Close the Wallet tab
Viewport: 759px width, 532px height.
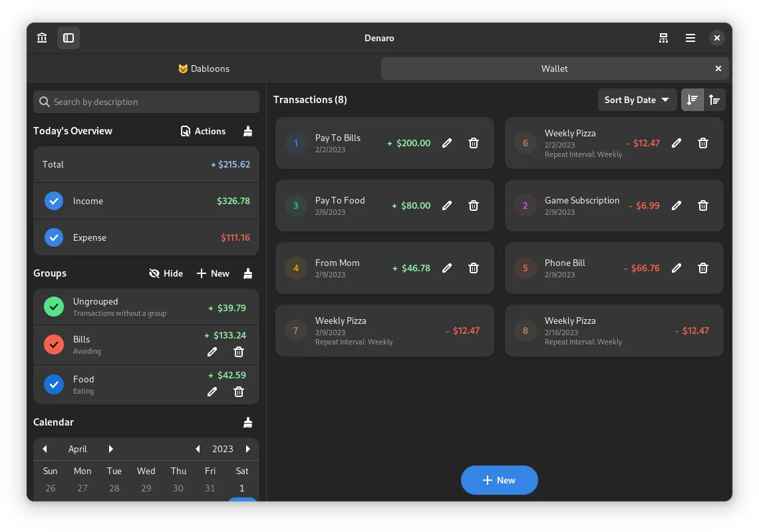tap(718, 68)
